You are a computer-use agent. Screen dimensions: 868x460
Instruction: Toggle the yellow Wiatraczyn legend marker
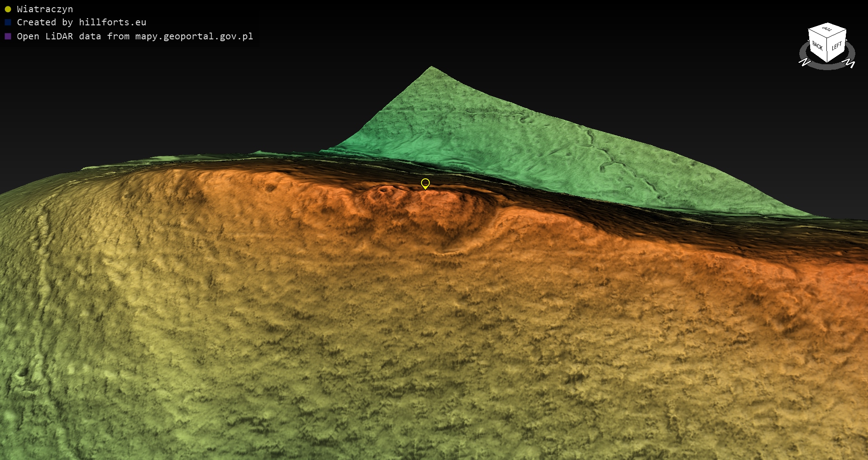coord(8,9)
